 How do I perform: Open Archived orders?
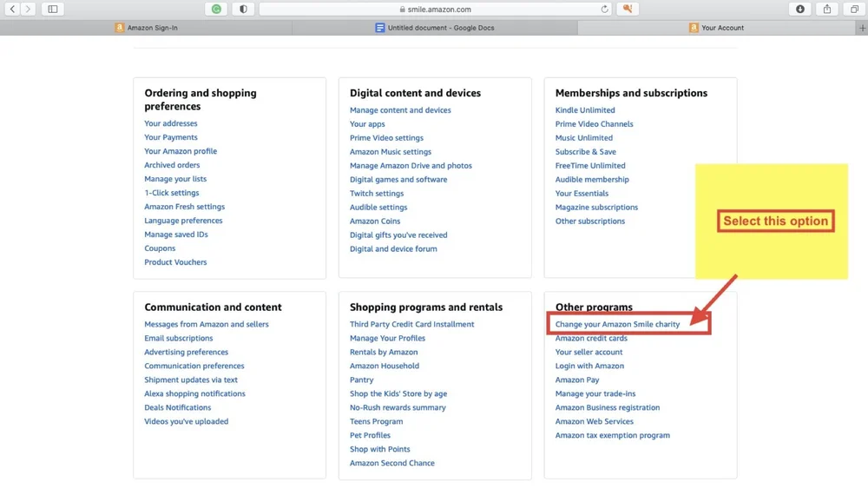coord(172,165)
